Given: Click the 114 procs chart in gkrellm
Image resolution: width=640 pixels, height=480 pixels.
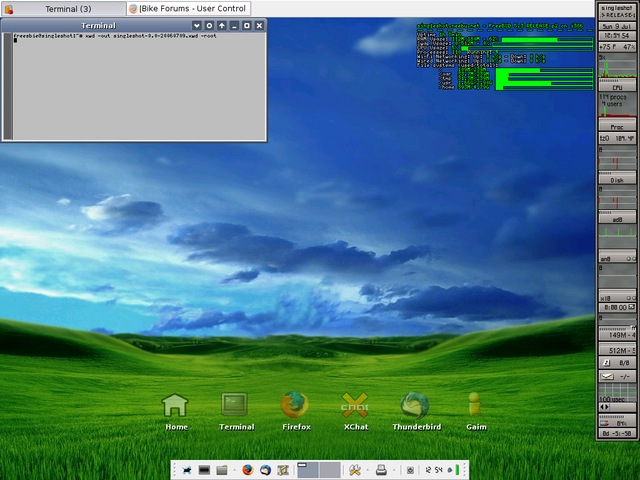Looking at the screenshot, I should pos(617,105).
